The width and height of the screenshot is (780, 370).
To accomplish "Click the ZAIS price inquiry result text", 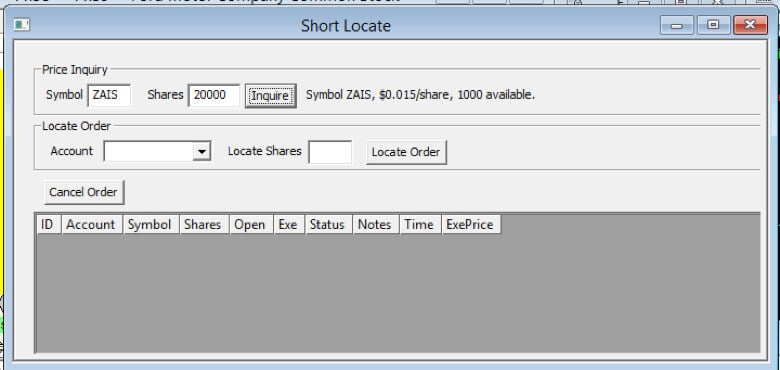I will tap(420, 95).
